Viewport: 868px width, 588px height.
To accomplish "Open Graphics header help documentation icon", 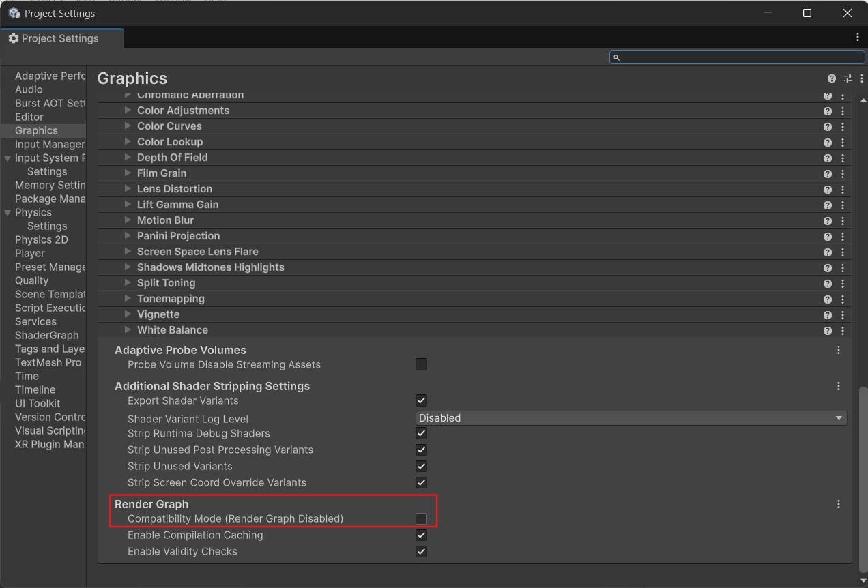I will [831, 78].
